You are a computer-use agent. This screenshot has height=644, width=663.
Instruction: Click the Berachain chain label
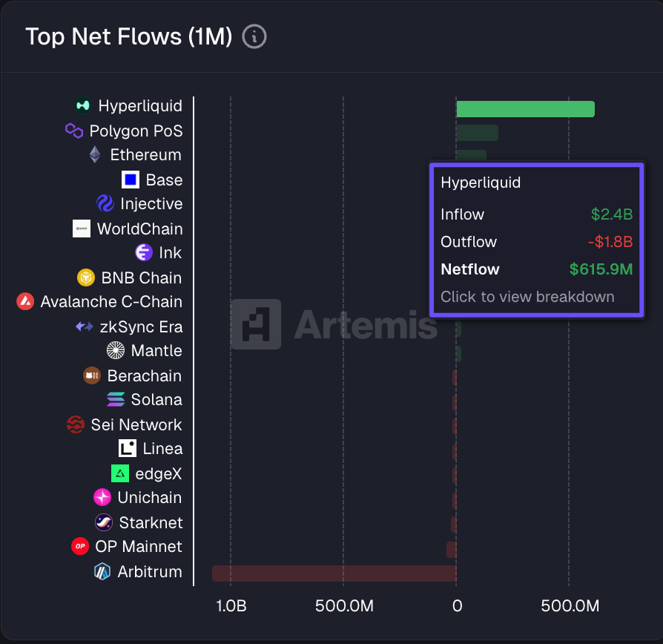(144, 375)
